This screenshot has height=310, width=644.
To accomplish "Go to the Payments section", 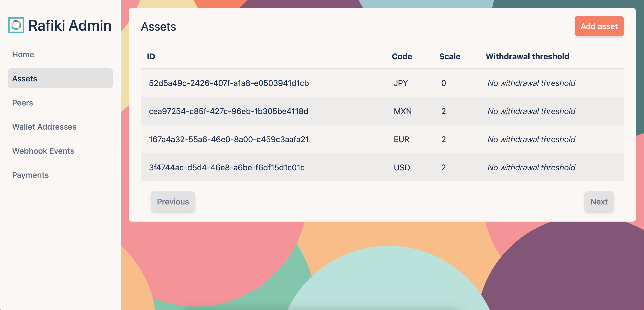I will click(x=30, y=175).
